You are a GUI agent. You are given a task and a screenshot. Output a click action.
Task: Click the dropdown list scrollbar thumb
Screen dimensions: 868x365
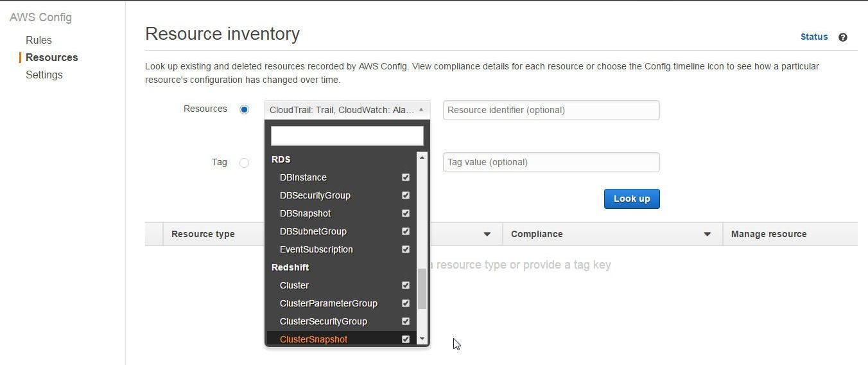coord(422,289)
